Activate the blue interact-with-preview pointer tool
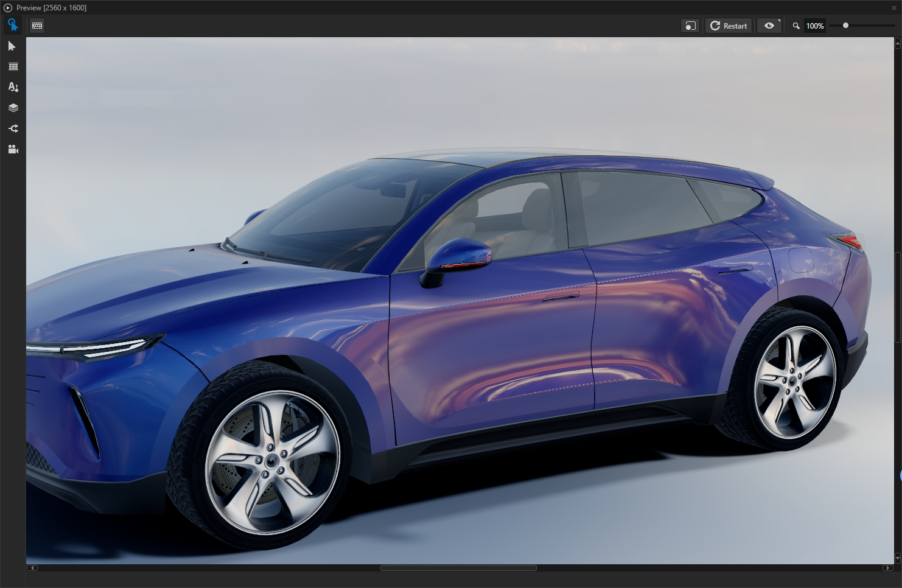 (x=13, y=26)
